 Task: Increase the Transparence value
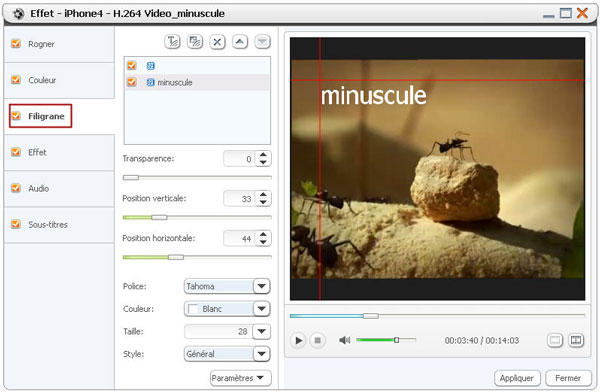263,155
